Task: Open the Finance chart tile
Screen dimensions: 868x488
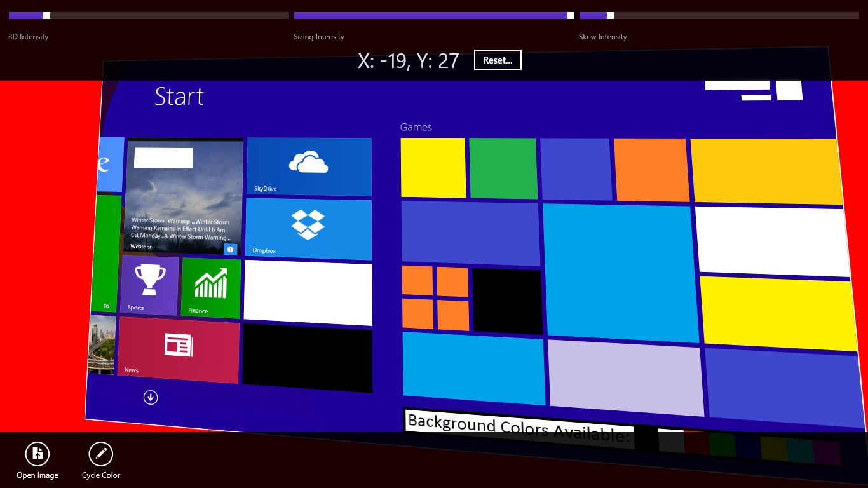Action: tap(211, 288)
